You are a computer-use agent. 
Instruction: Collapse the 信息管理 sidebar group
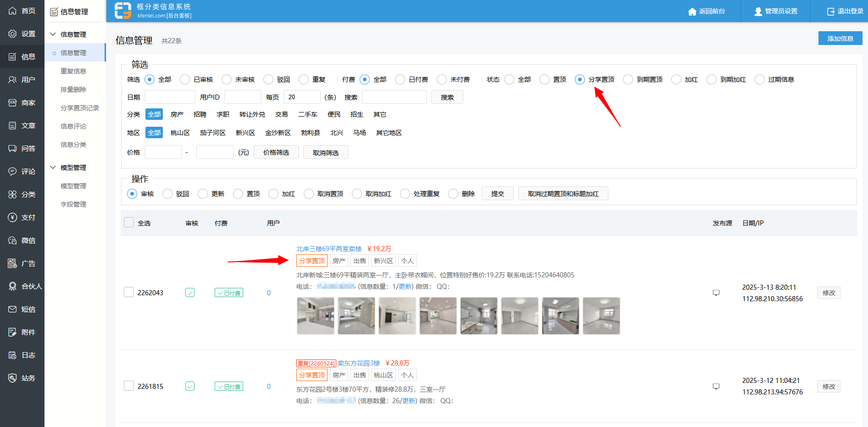tap(53, 34)
